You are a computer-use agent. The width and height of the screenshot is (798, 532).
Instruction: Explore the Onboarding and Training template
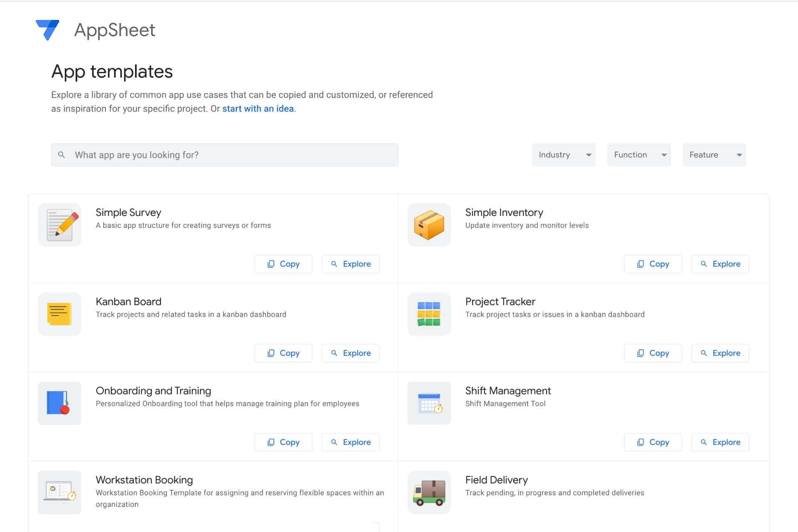[x=350, y=442]
